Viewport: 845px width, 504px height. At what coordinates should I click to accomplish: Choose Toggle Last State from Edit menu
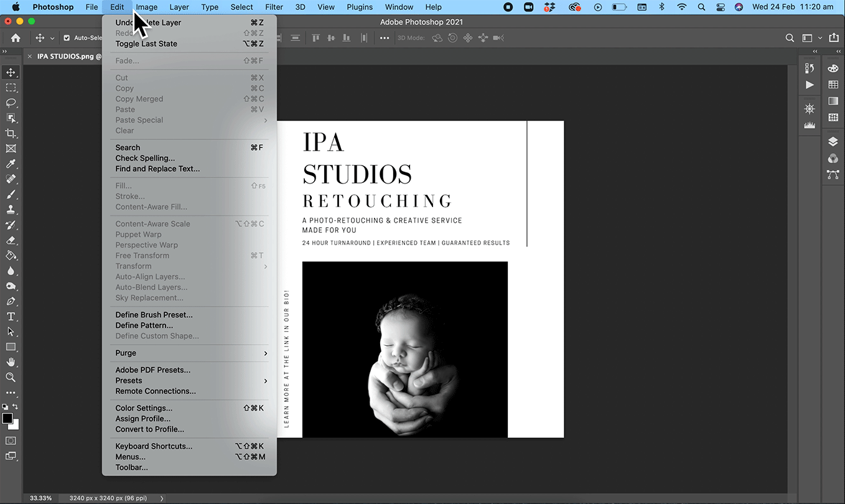tap(189, 44)
